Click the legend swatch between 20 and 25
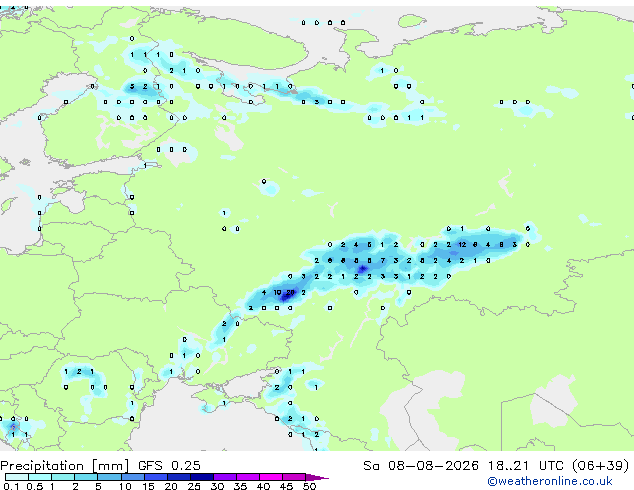This screenshot has width=634, height=490. (178, 477)
